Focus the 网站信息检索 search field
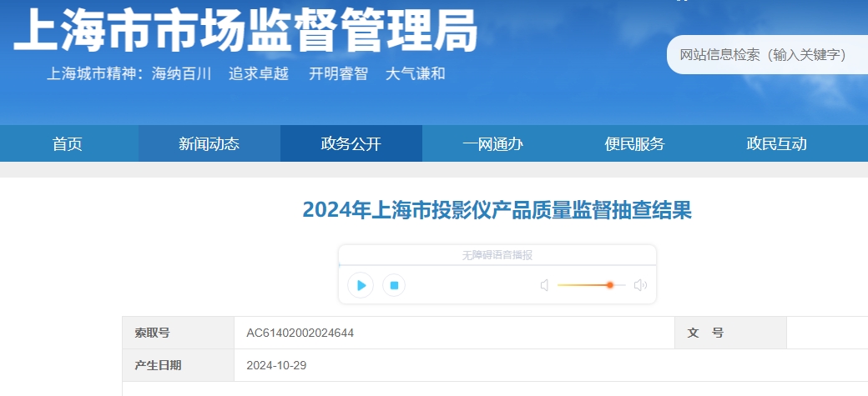Viewport: 868px width, 396px height. coord(767,55)
